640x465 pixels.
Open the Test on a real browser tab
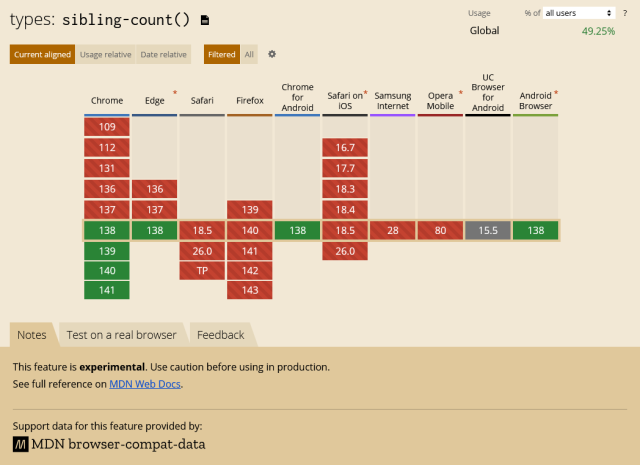(x=122, y=335)
